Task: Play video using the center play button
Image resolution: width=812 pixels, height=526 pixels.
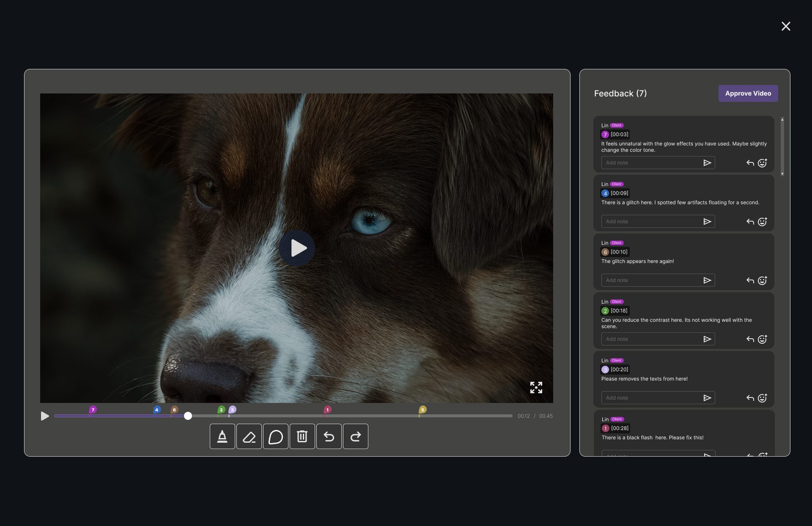Action: (x=297, y=248)
